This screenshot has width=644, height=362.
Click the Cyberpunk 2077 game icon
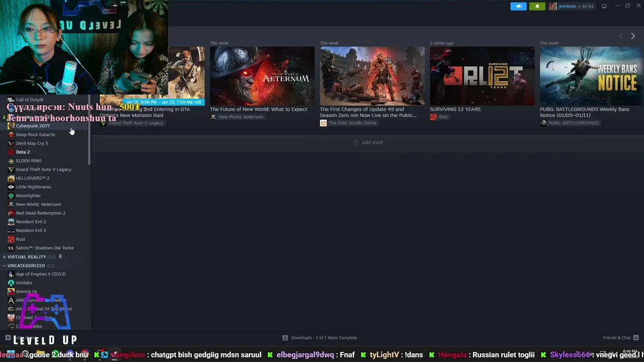(x=11, y=126)
